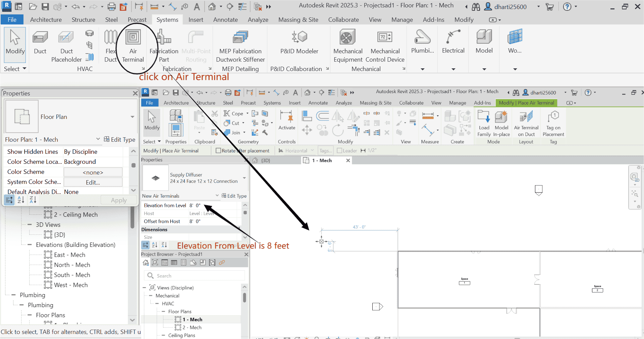This screenshot has width=644, height=339.
Task: Check the Rotate after placement checkbox
Action: tap(218, 150)
